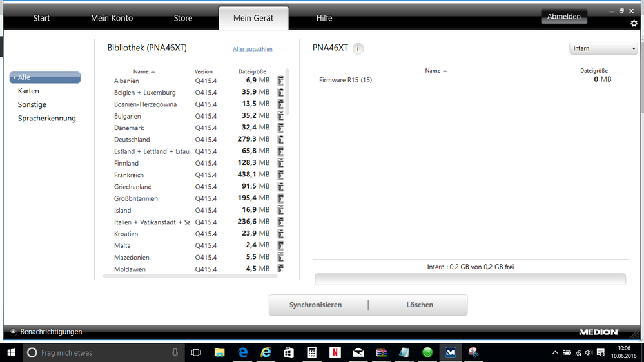644x362 pixels.
Task: Switch to the Store tab
Action: pos(183,18)
